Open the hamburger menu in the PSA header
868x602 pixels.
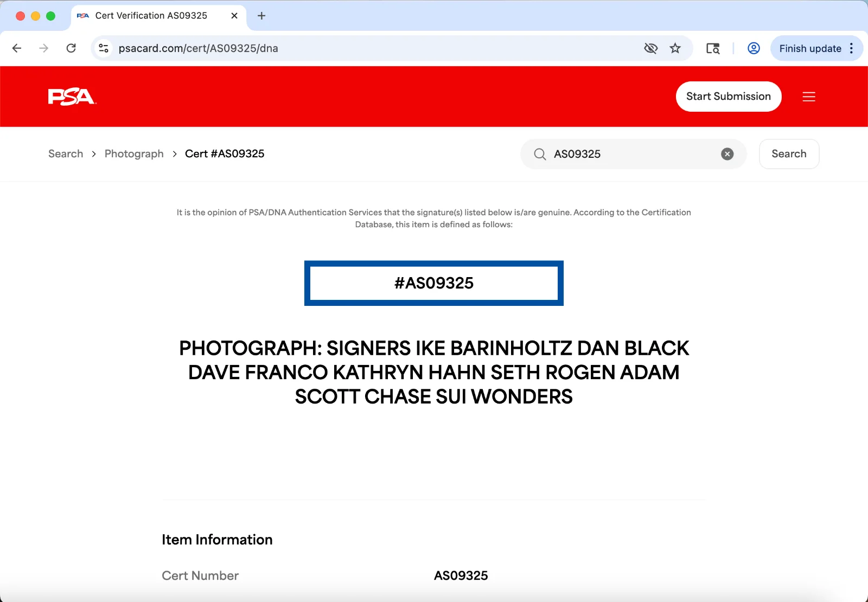point(809,97)
